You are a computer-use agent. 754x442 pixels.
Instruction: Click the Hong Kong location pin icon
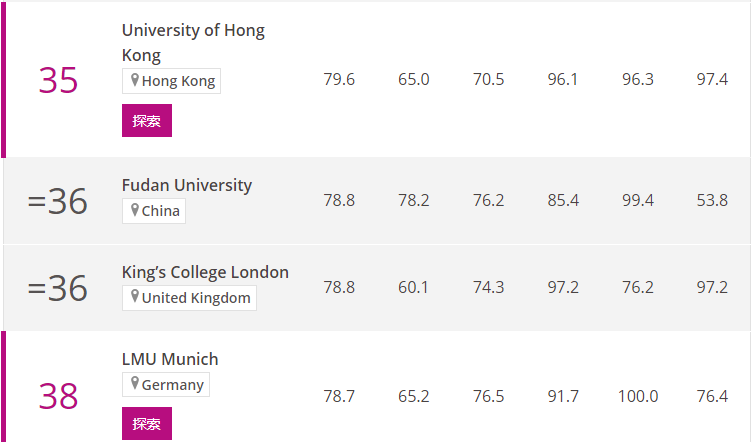(135, 80)
